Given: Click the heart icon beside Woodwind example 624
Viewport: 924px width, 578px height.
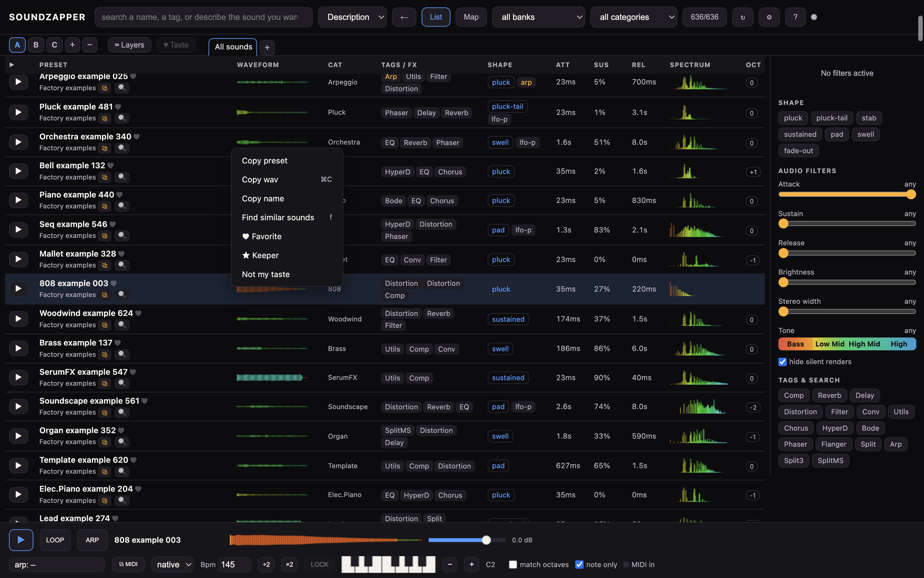Looking at the screenshot, I should (139, 313).
